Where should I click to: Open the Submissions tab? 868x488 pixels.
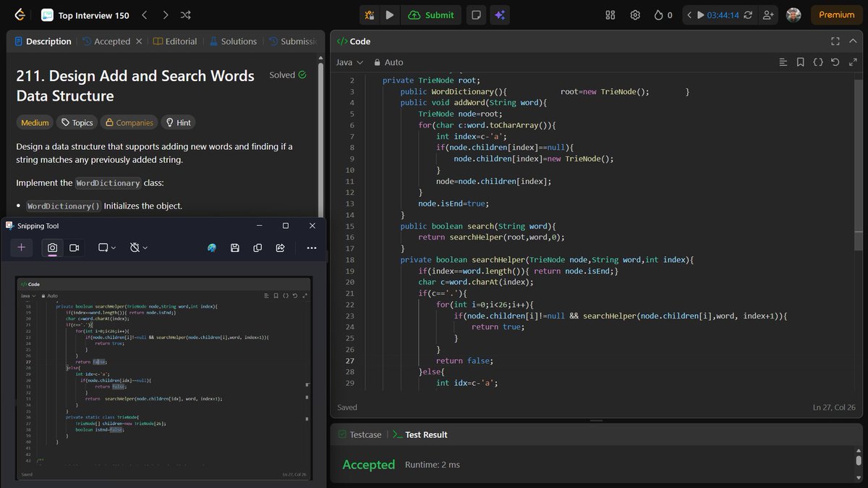293,41
